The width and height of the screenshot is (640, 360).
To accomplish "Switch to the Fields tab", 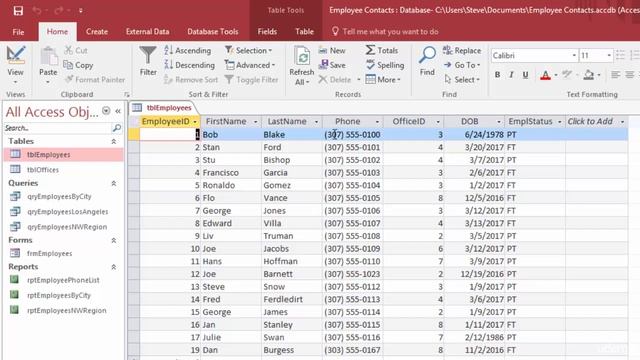I will (x=267, y=32).
